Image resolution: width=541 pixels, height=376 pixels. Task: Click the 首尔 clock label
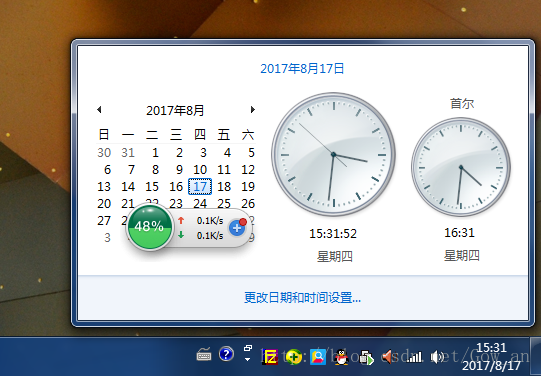(462, 103)
